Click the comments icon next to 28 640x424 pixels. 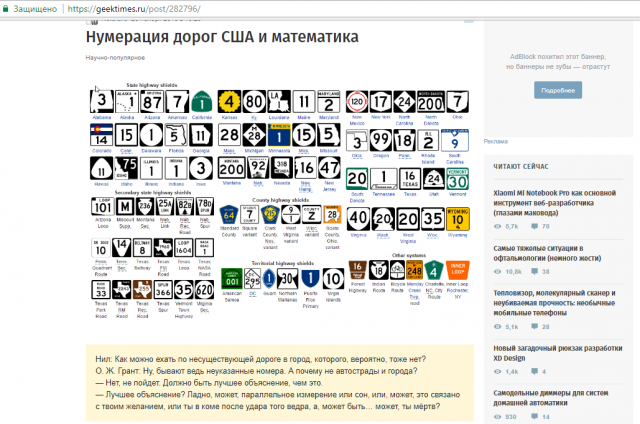534,326
